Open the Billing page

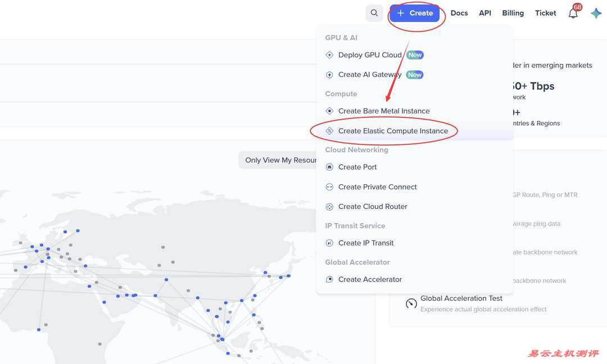click(x=513, y=13)
